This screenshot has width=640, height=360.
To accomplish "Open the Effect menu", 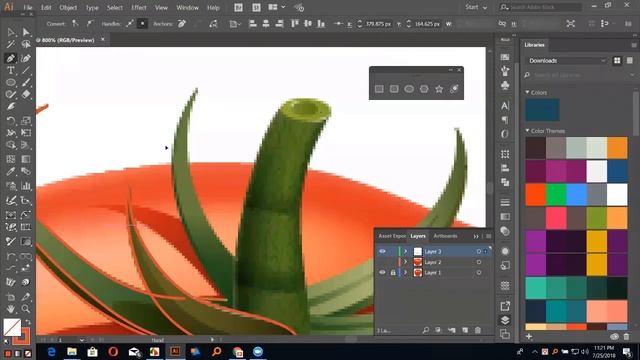I will [x=139, y=7].
